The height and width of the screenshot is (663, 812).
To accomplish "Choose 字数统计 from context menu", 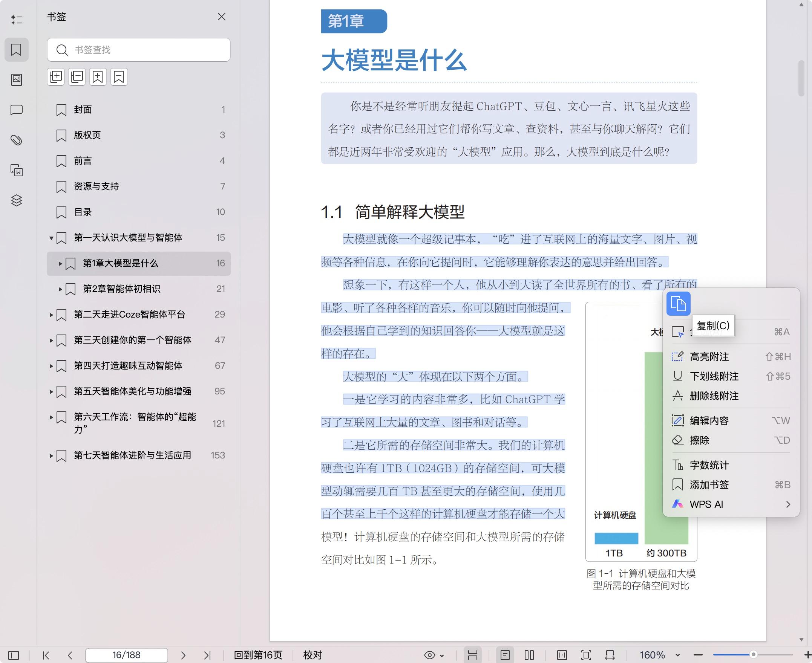I will tap(731, 465).
